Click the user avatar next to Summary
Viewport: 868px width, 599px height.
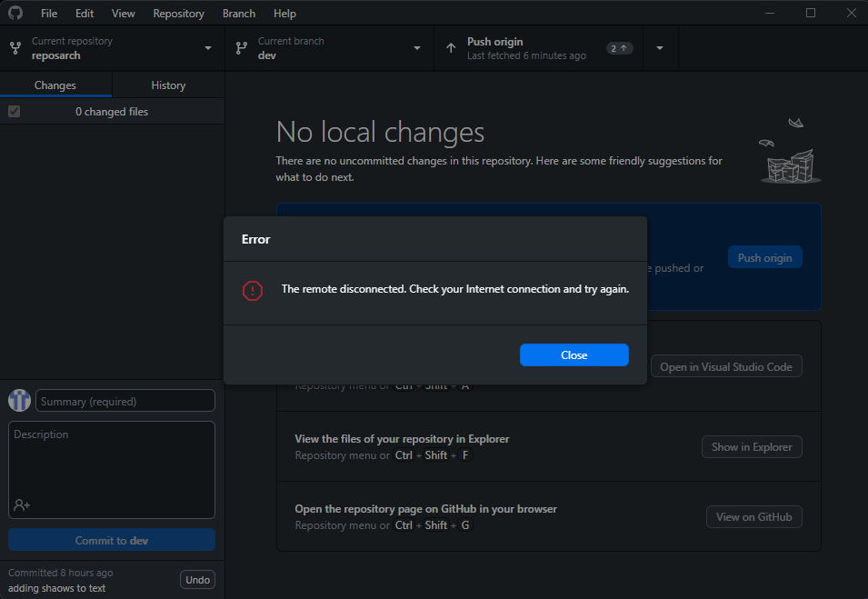[x=19, y=400]
